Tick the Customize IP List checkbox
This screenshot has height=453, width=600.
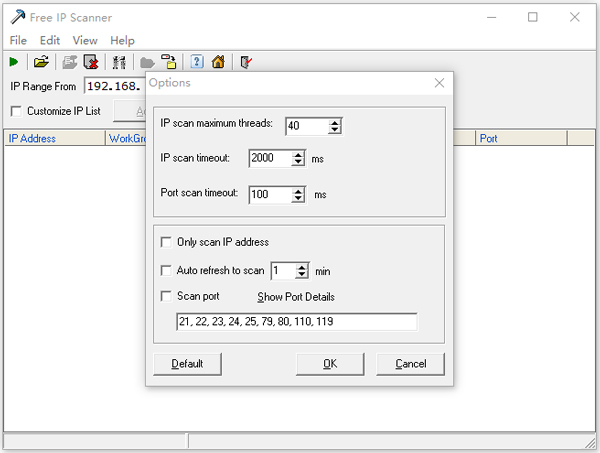pyautogui.click(x=16, y=111)
